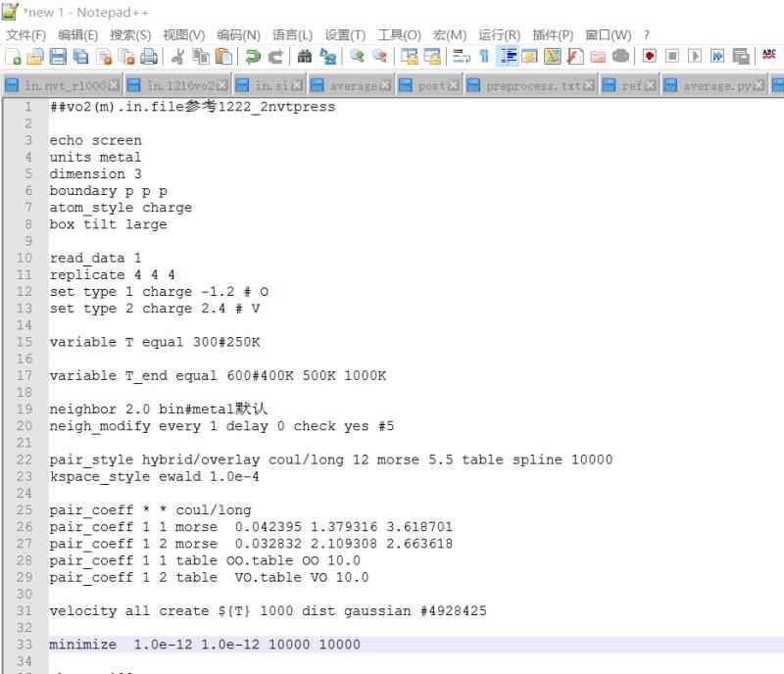Viewport: 784px width, 674px height.
Task: Click the spell check ABC icon
Action: 768,57
